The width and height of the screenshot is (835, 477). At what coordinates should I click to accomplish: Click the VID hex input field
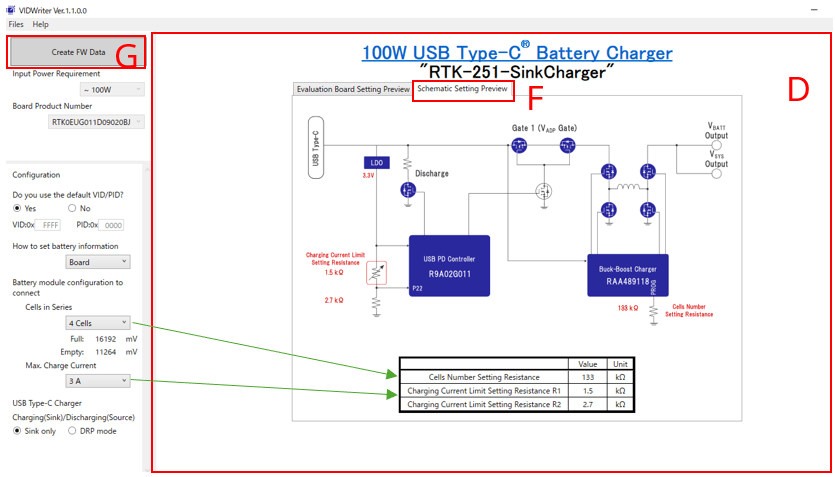pyautogui.click(x=57, y=226)
